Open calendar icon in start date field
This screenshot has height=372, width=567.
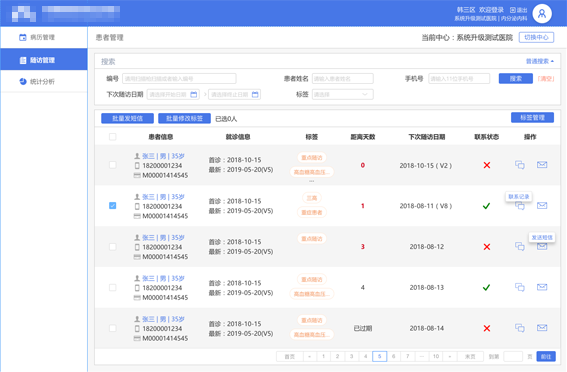click(194, 94)
